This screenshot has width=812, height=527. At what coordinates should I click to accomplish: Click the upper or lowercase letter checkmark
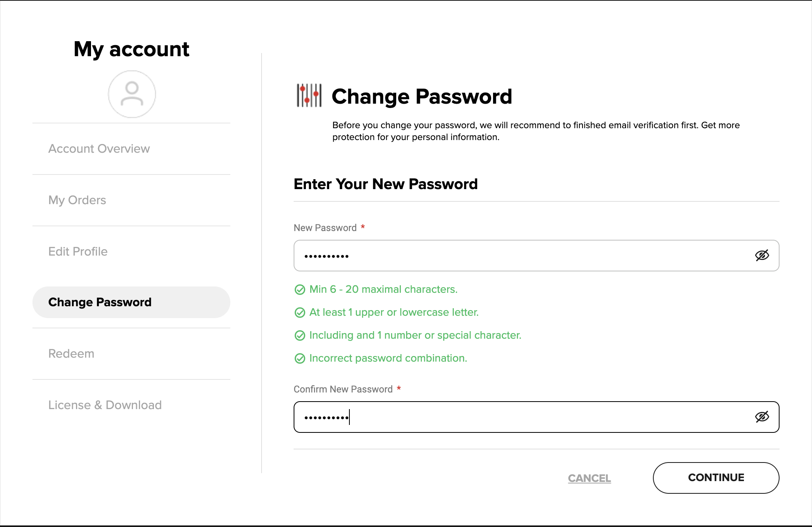[300, 313]
